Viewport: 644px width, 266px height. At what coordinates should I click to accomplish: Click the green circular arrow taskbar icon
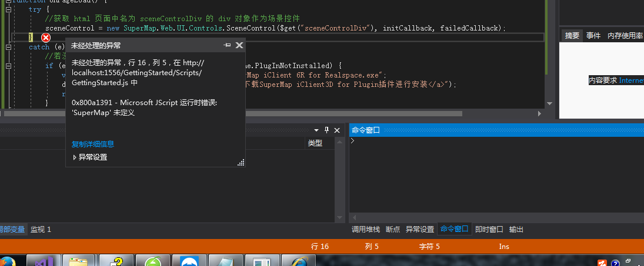click(152, 261)
